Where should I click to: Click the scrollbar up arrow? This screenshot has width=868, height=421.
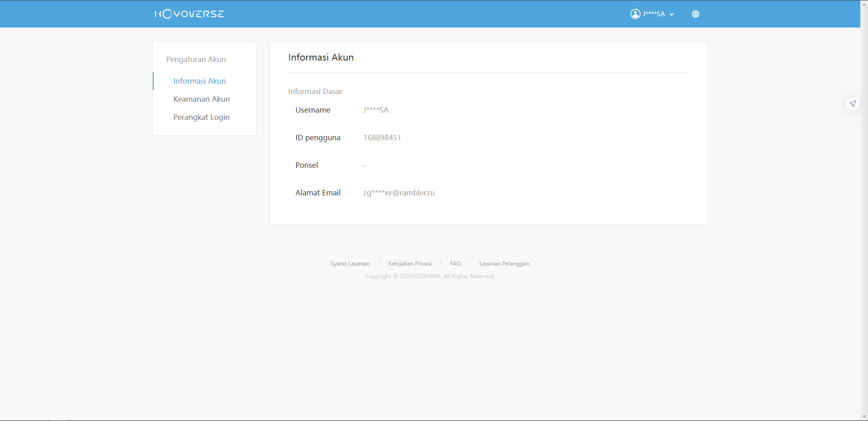tap(864, 4)
